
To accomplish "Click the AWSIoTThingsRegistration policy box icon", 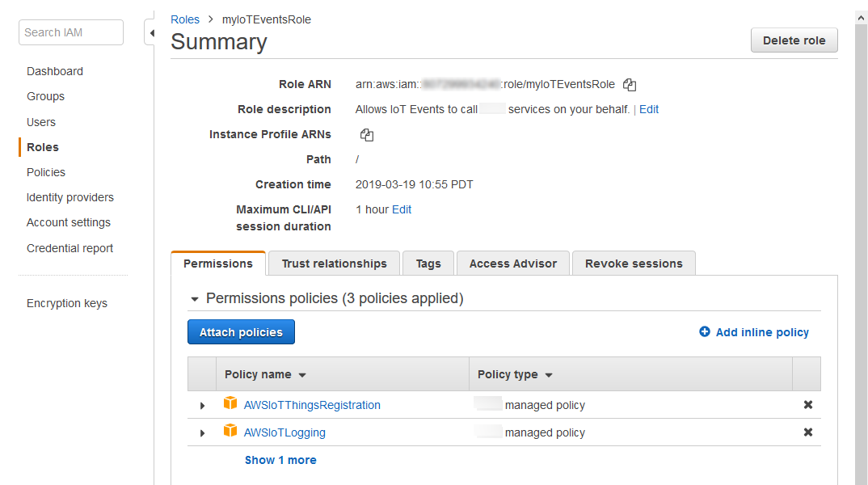I will click(230, 404).
